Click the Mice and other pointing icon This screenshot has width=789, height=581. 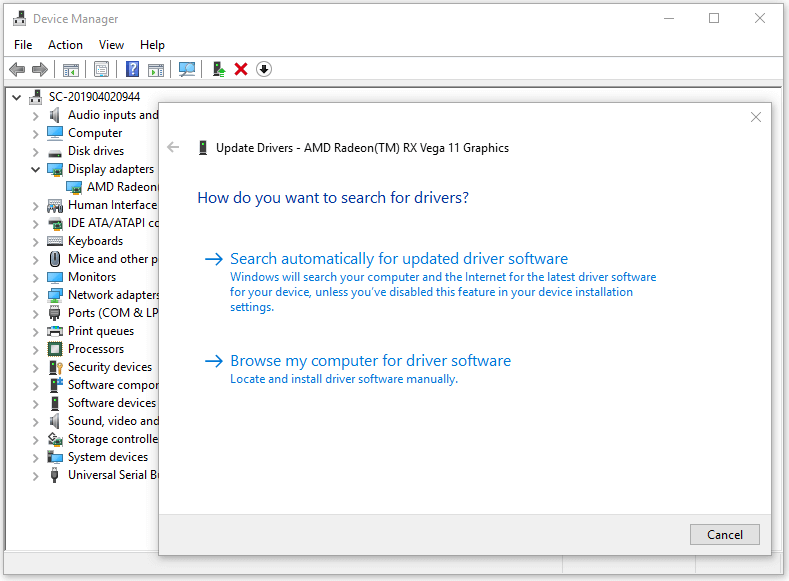tap(55, 259)
